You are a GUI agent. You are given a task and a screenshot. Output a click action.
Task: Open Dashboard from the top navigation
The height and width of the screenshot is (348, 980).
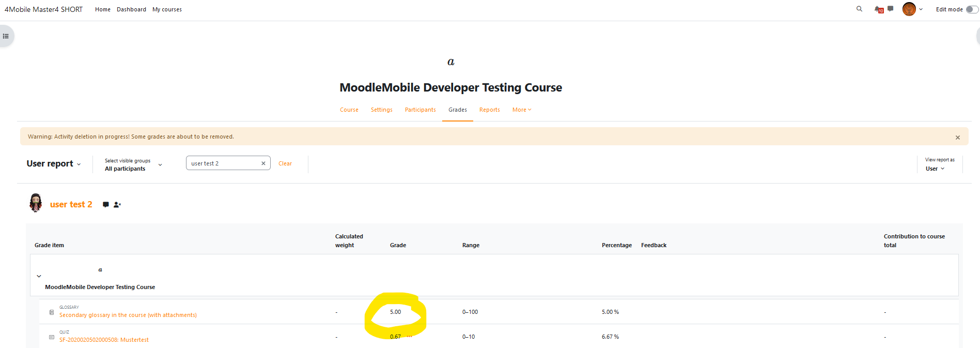pos(131,9)
